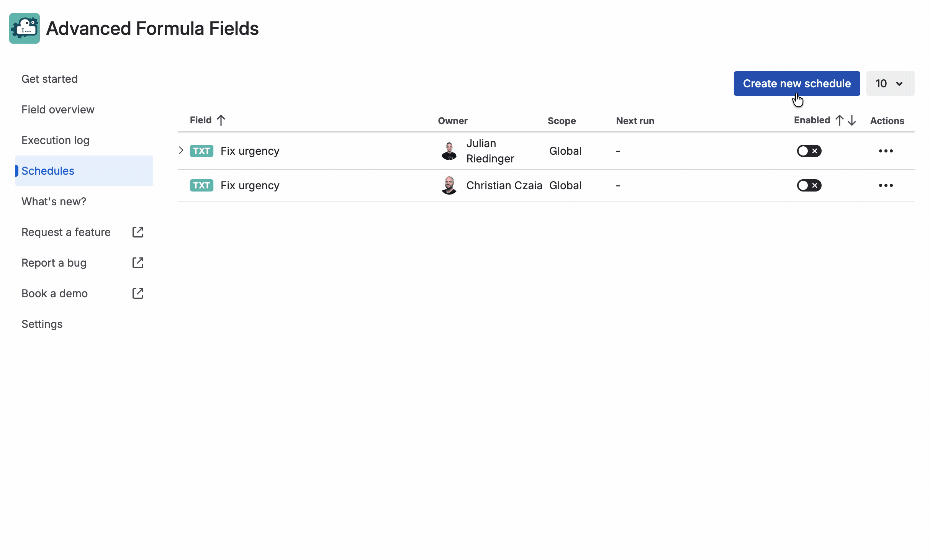Click external link icon beside Report a bug
Image resolution: width=930 pixels, height=560 pixels.
tap(138, 263)
